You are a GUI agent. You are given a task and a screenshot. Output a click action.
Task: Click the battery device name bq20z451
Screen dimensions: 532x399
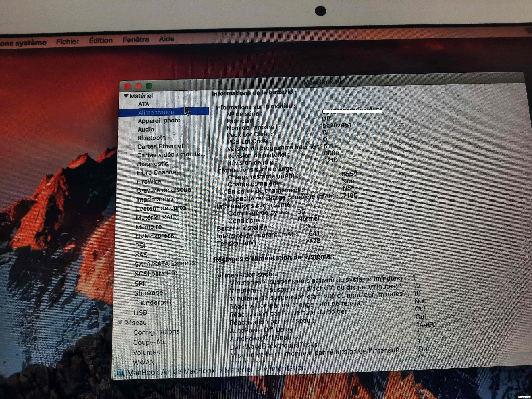[x=337, y=125]
